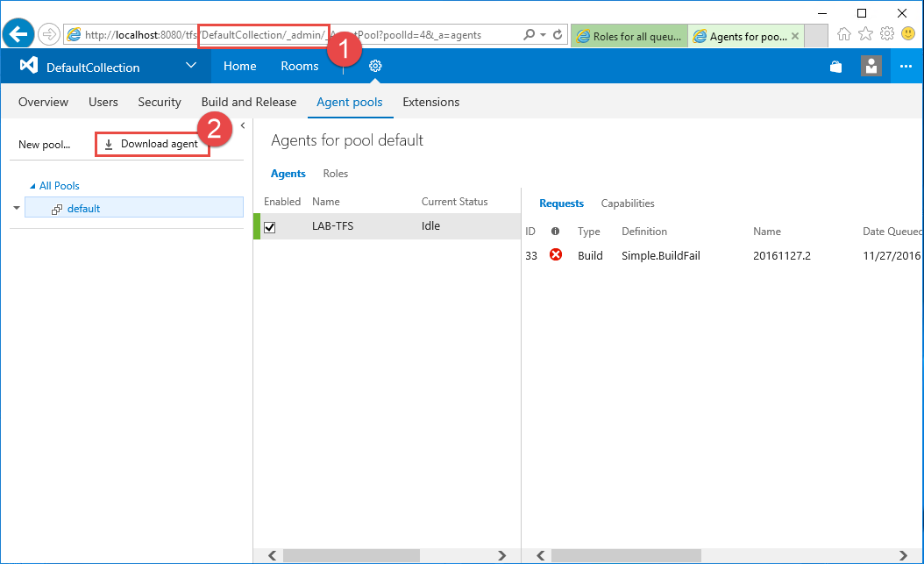The height and width of the screenshot is (564, 924).
Task: Collapse the All Pools tree node
Action: tap(33, 186)
